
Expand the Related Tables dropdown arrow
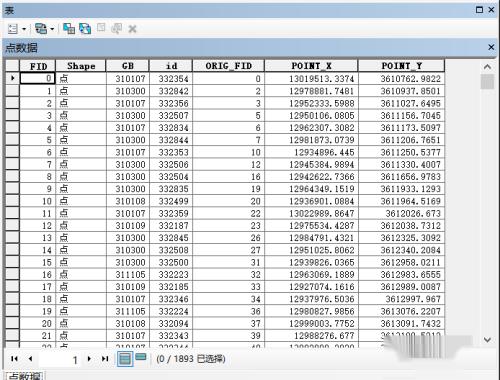click(52, 29)
